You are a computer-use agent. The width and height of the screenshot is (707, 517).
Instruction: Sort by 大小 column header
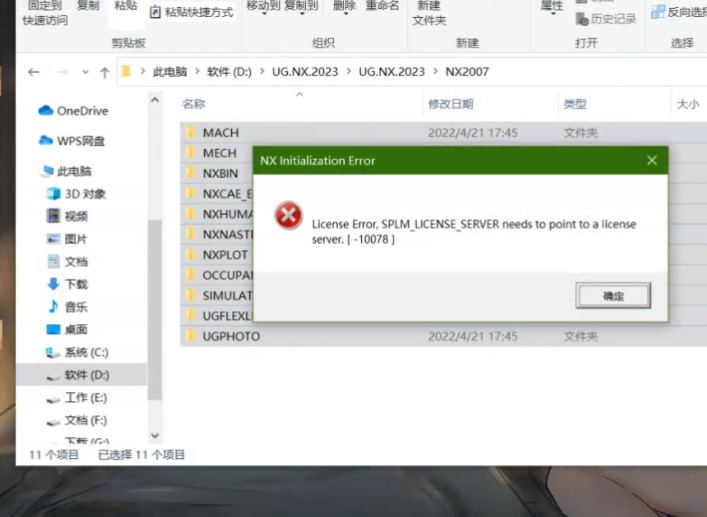(x=688, y=104)
